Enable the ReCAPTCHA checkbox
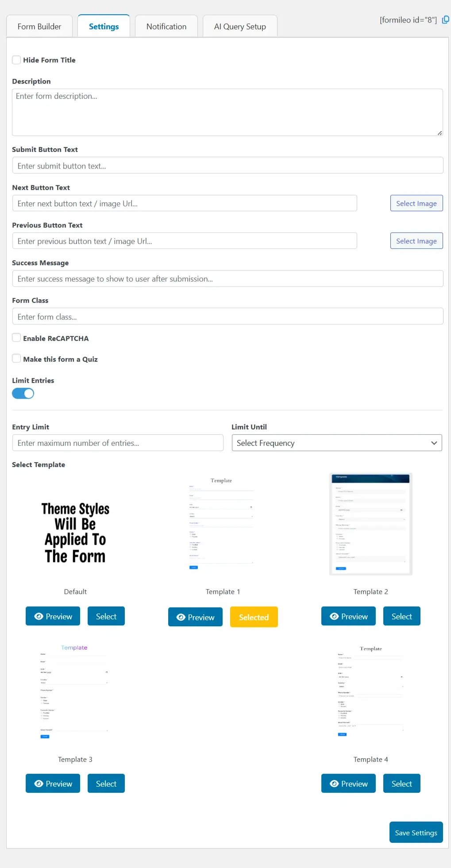 [16, 338]
